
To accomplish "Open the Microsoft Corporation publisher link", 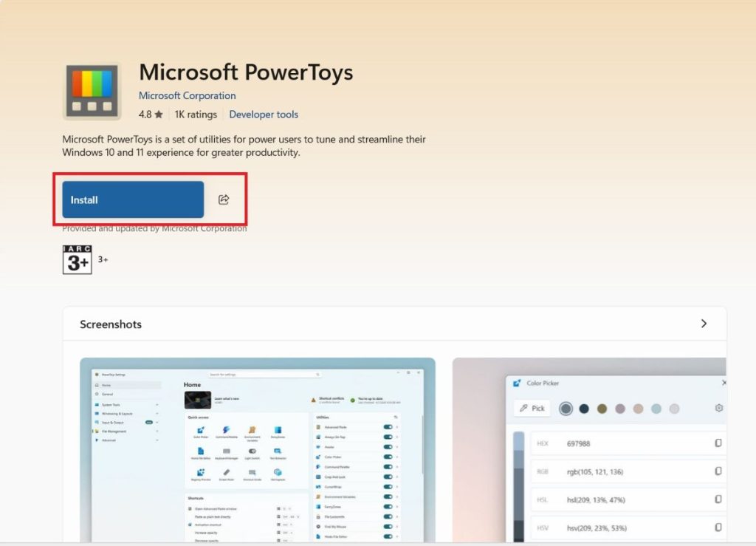I will pos(187,95).
